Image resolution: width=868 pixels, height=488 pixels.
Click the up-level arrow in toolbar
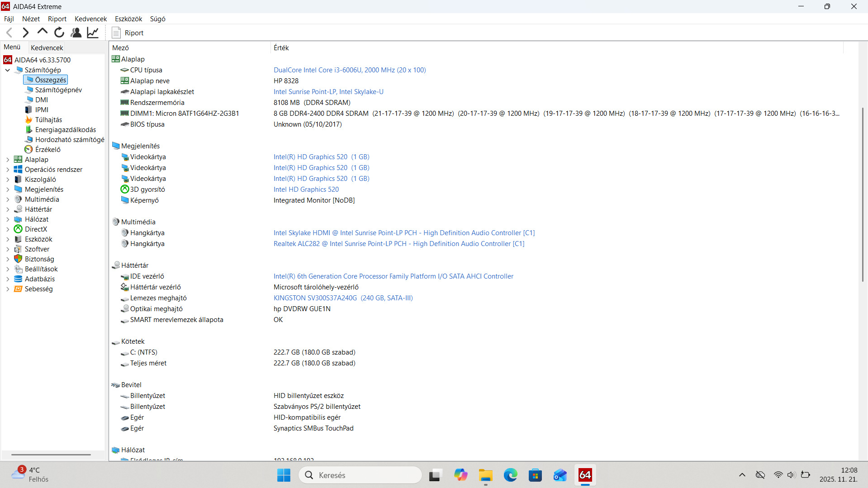click(43, 32)
